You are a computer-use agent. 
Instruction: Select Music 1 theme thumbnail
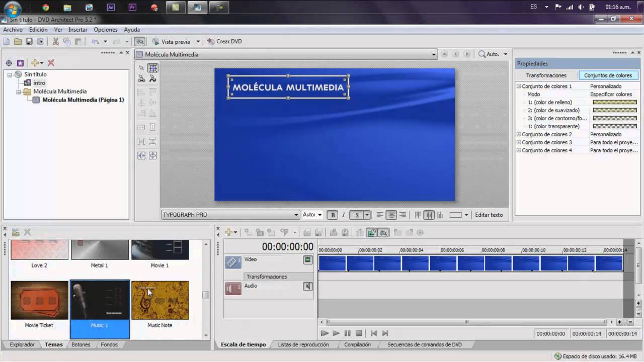100,301
